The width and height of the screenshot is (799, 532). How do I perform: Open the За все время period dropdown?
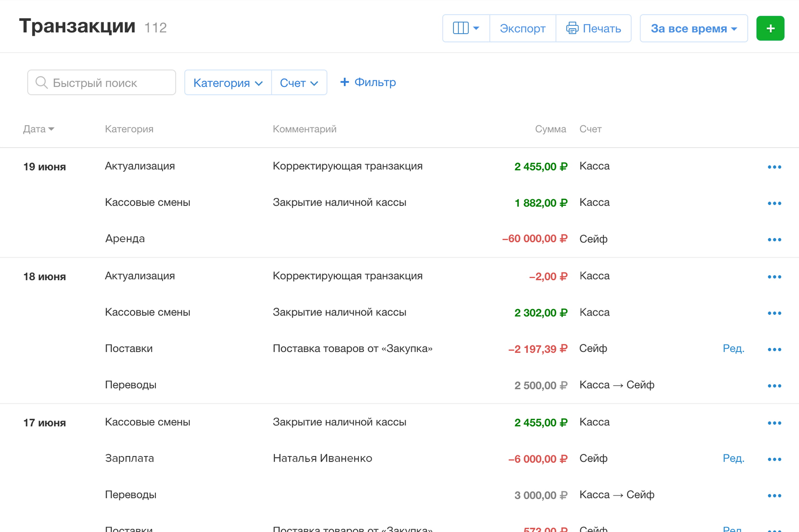click(x=693, y=28)
